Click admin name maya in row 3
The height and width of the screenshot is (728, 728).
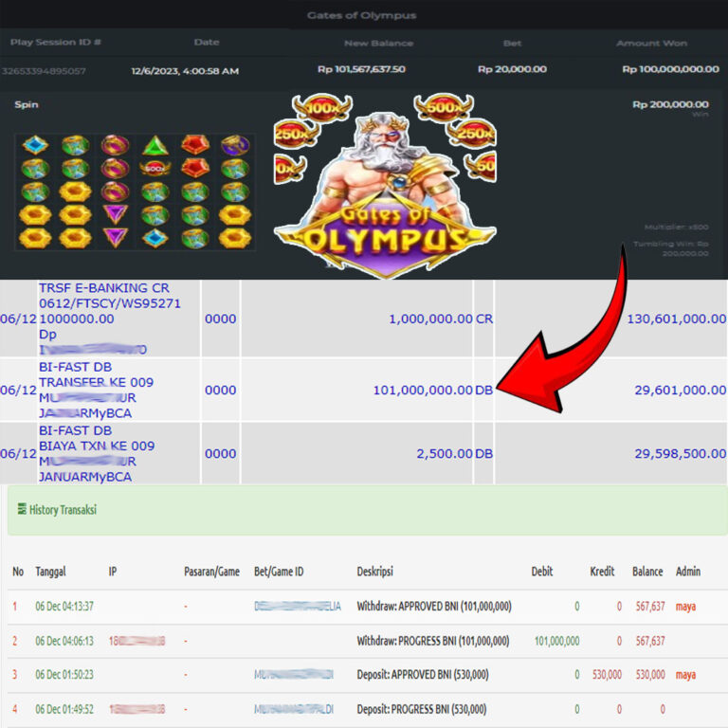coord(685,675)
